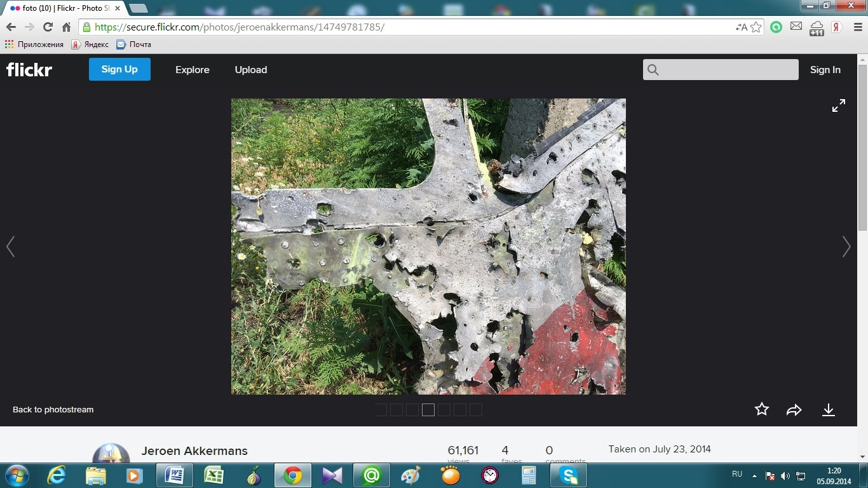This screenshot has width=868, height=488.
Task: Click the Flickr logo
Action: 29,70
